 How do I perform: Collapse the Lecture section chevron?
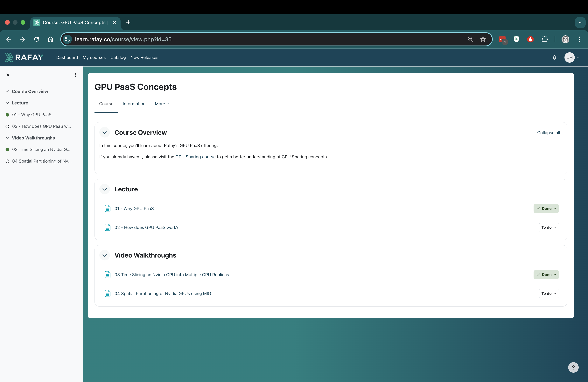tap(105, 189)
